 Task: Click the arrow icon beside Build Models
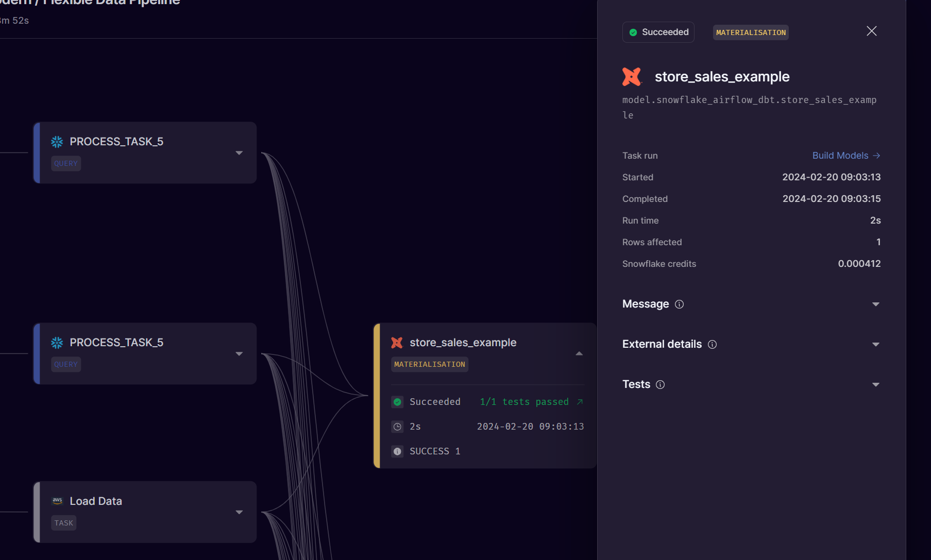coord(876,156)
